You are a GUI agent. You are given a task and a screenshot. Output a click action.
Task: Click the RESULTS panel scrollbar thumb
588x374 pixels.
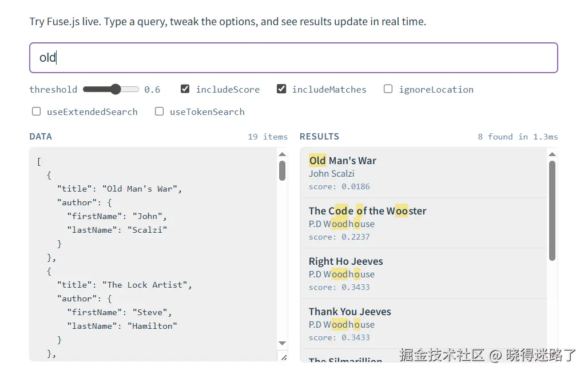552,210
